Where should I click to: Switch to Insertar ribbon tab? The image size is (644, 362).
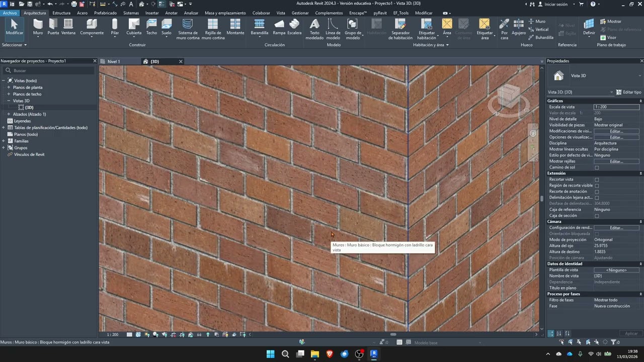[x=152, y=13]
